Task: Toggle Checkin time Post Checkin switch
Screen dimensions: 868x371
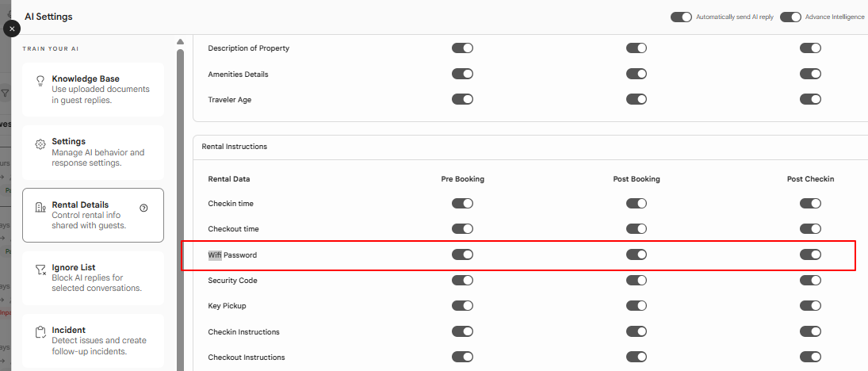Action: (810, 204)
